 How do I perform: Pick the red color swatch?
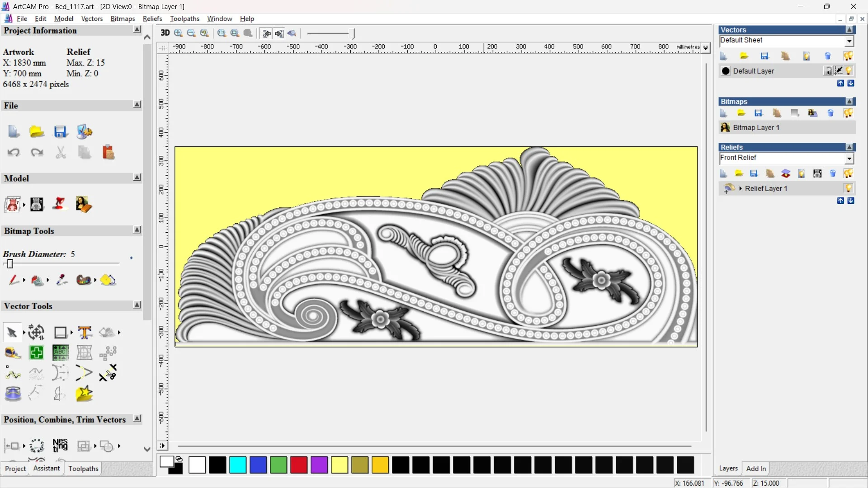point(298,465)
